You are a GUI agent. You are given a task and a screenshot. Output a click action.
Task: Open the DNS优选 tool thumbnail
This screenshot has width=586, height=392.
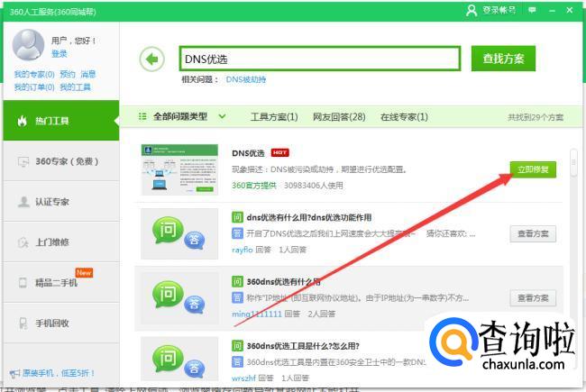[179, 169]
